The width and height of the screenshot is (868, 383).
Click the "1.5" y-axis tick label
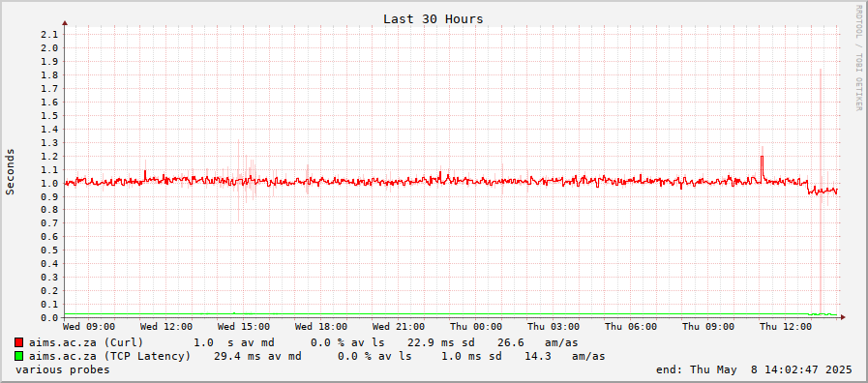tap(48, 116)
